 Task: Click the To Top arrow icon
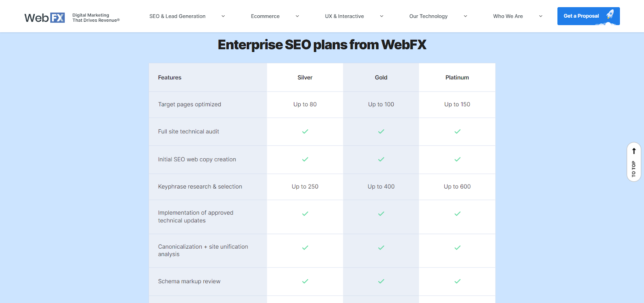(634, 151)
